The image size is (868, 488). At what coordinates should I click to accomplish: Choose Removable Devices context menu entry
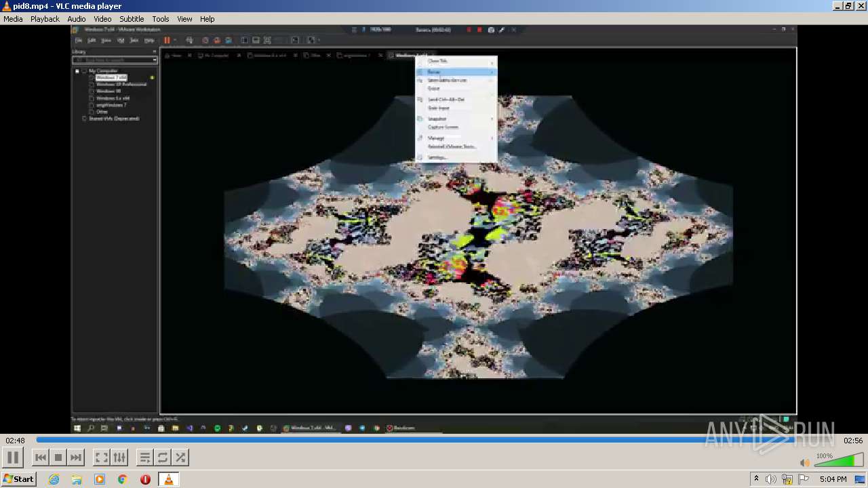point(456,80)
